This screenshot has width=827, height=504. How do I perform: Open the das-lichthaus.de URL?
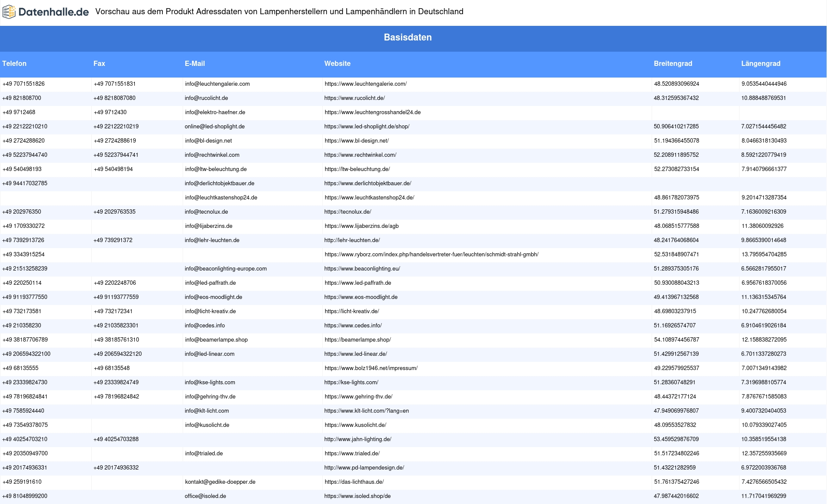tap(354, 482)
